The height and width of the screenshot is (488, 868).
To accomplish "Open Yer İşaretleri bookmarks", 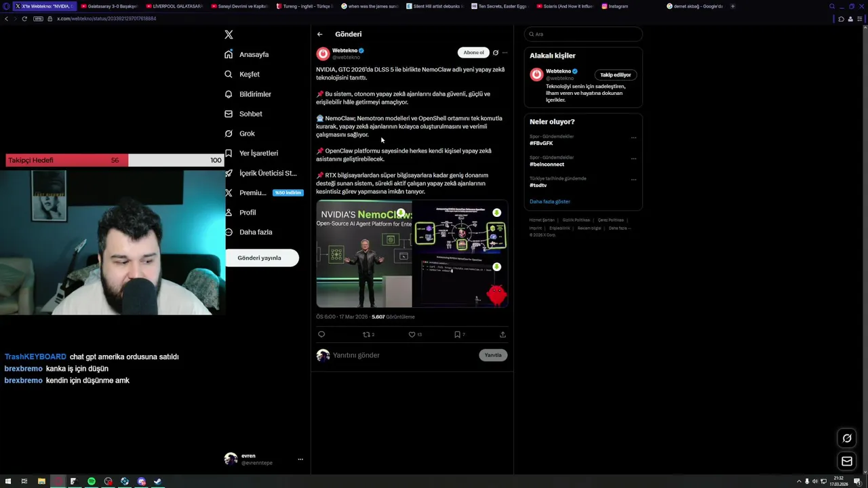I will (x=251, y=153).
